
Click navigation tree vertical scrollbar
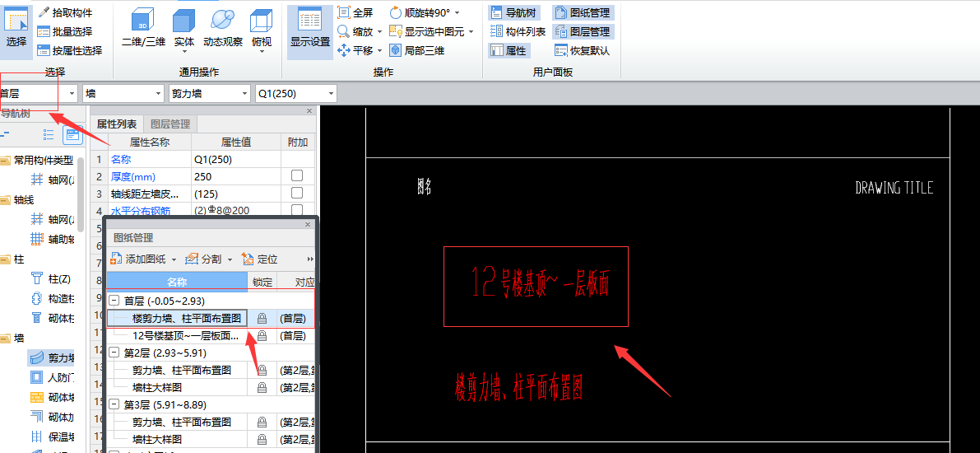81,194
